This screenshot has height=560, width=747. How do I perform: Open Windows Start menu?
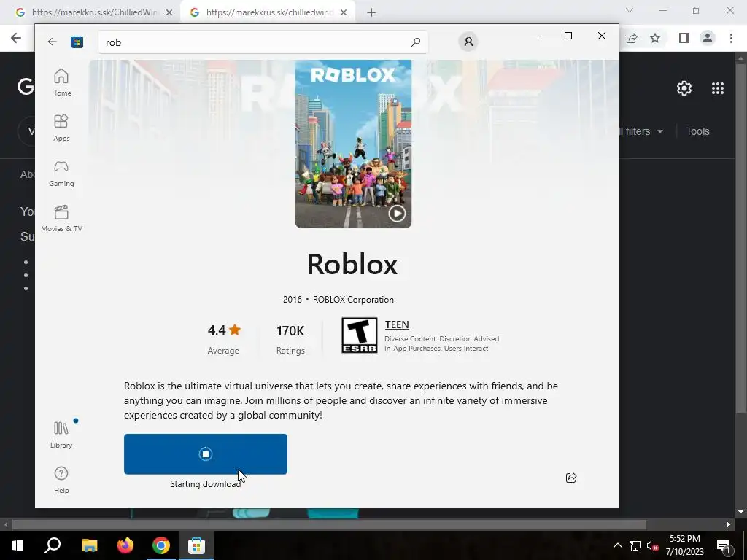pyautogui.click(x=18, y=545)
